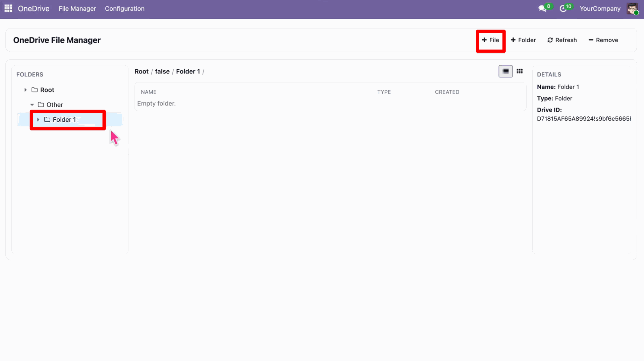Navigate to Folder 1 in the breadcrumb
The image size is (644, 361).
(x=188, y=71)
